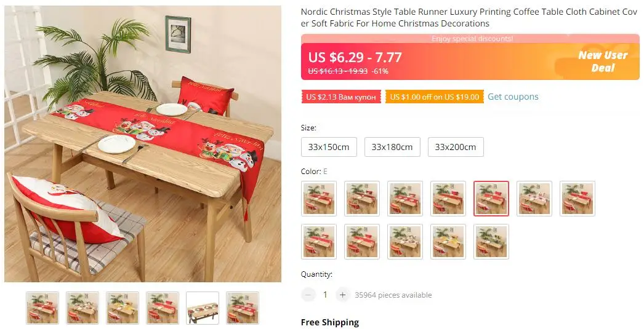The image size is (644, 329).
Task: Pick the 33x200cm size option
Action: point(456,147)
